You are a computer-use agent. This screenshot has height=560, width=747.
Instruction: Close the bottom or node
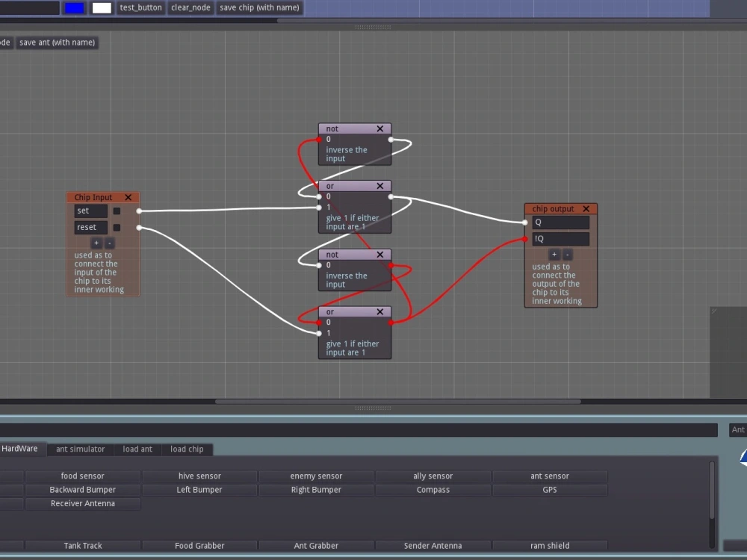[x=379, y=312]
